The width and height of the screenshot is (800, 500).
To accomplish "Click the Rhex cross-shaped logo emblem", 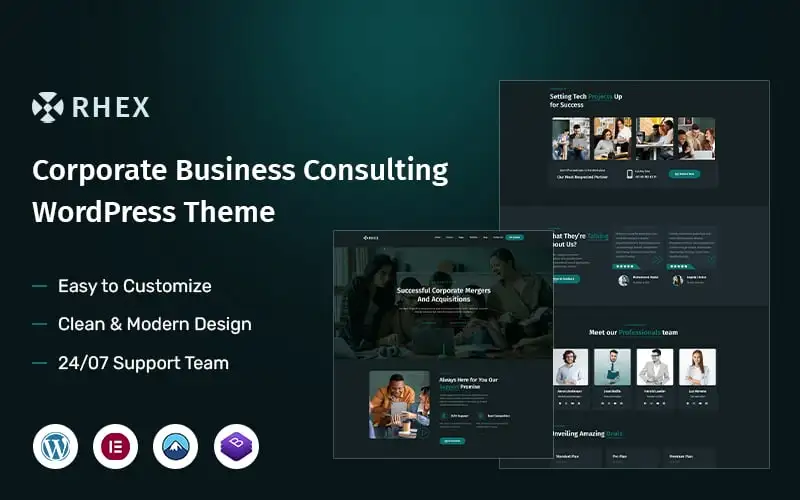I will tap(47, 107).
